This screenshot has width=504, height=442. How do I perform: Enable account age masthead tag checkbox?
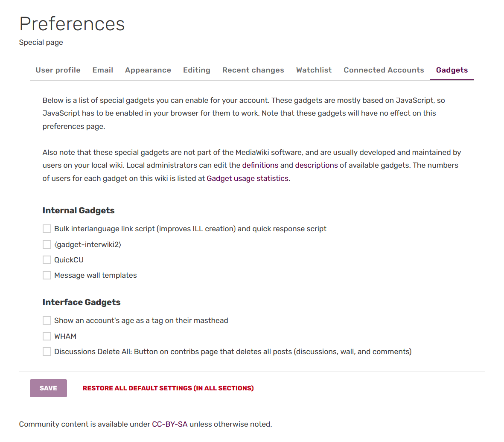47,320
